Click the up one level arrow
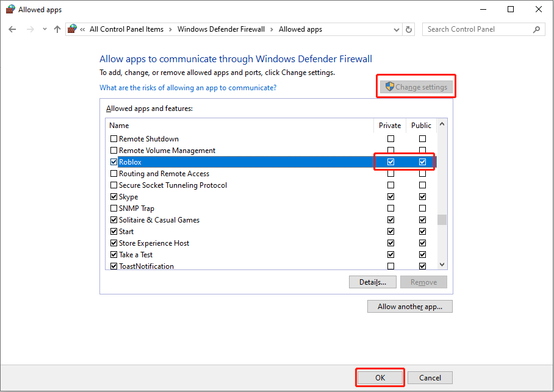This screenshot has width=554, height=392. pyautogui.click(x=56, y=29)
